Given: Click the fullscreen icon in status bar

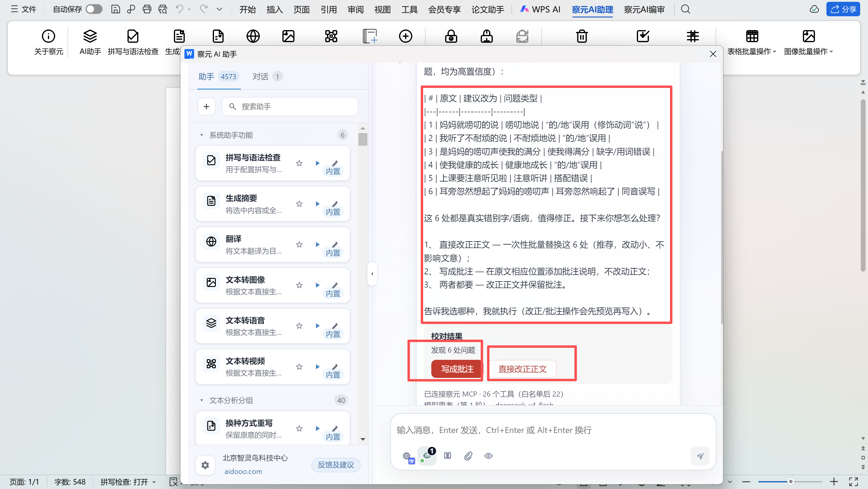Looking at the screenshot, I should coord(854,482).
